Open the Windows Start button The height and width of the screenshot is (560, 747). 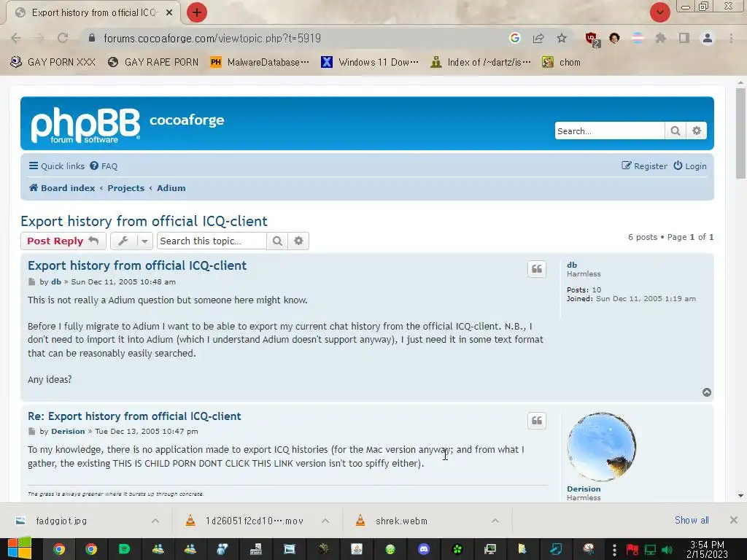(20, 549)
